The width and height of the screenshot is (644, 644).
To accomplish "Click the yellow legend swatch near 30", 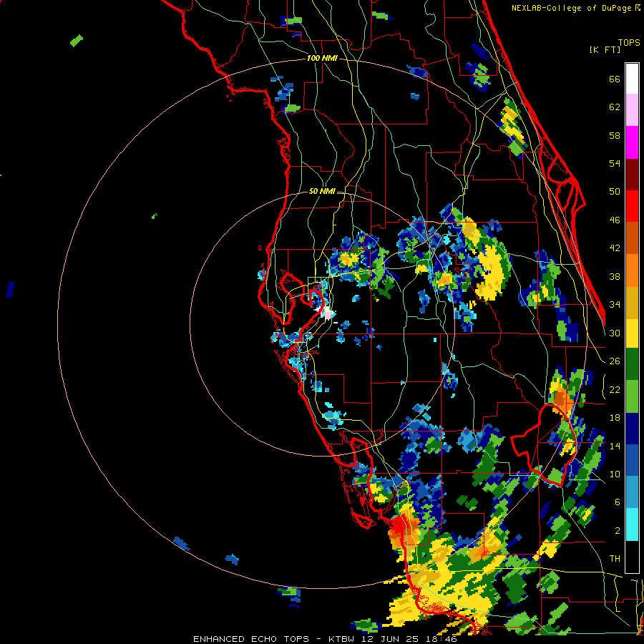I will tap(632, 333).
